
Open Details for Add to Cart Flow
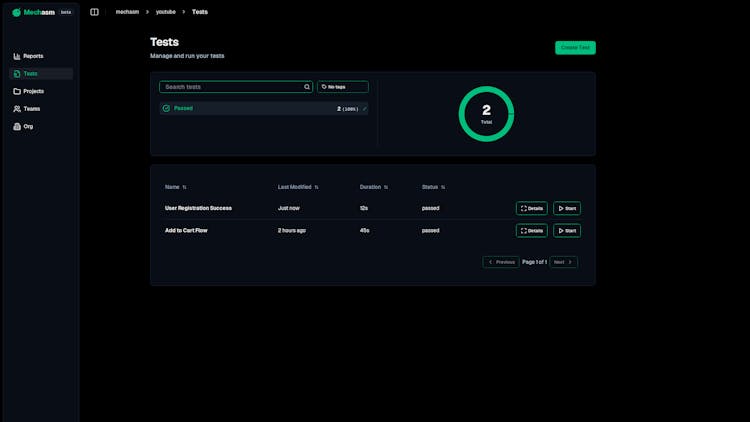(531, 231)
